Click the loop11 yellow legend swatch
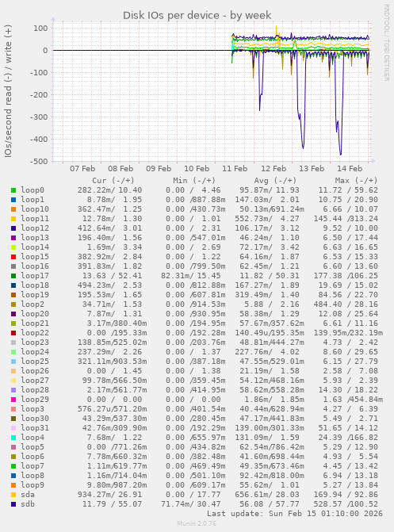Screen dimensions: 394x532 pyautogui.click(x=13, y=219)
